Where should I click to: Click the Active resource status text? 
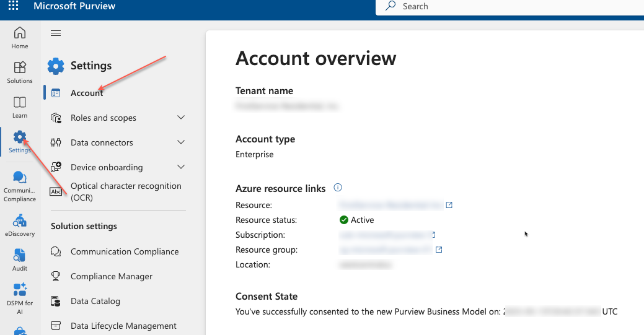point(362,220)
